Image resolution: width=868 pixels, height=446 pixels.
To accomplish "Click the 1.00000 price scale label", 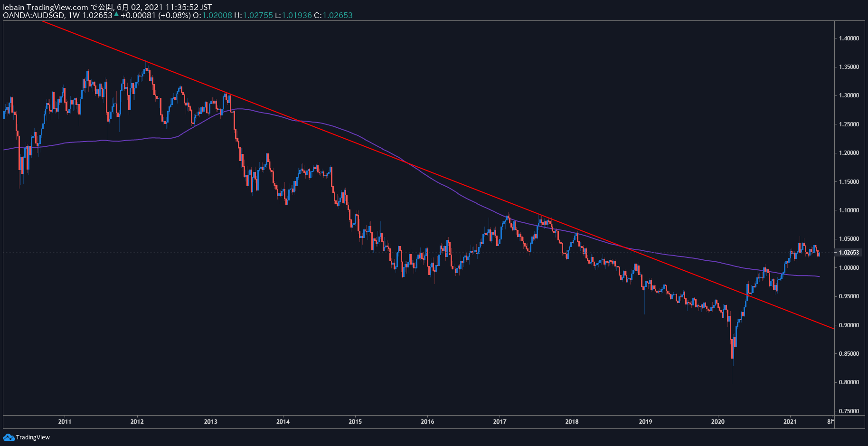I will pyautogui.click(x=849, y=267).
